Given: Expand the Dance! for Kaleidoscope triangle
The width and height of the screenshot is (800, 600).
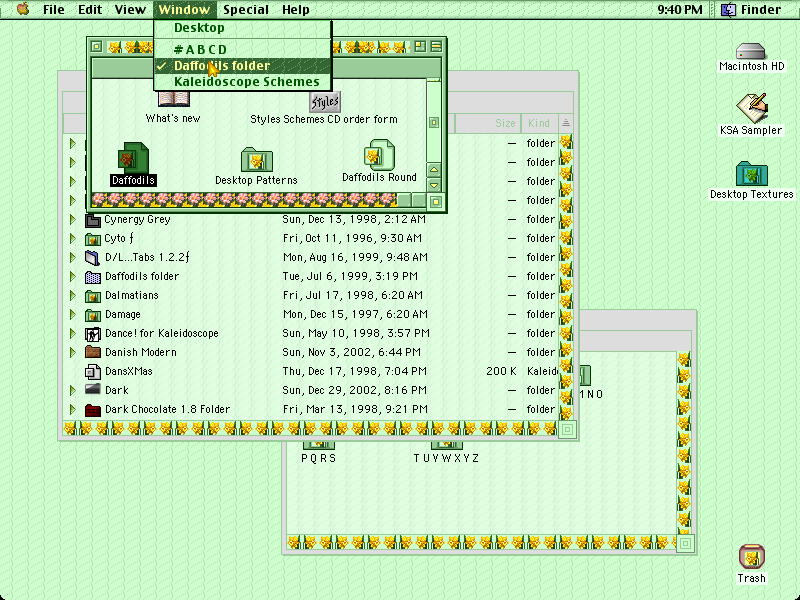Looking at the screenshot, I should pos(72,333).
